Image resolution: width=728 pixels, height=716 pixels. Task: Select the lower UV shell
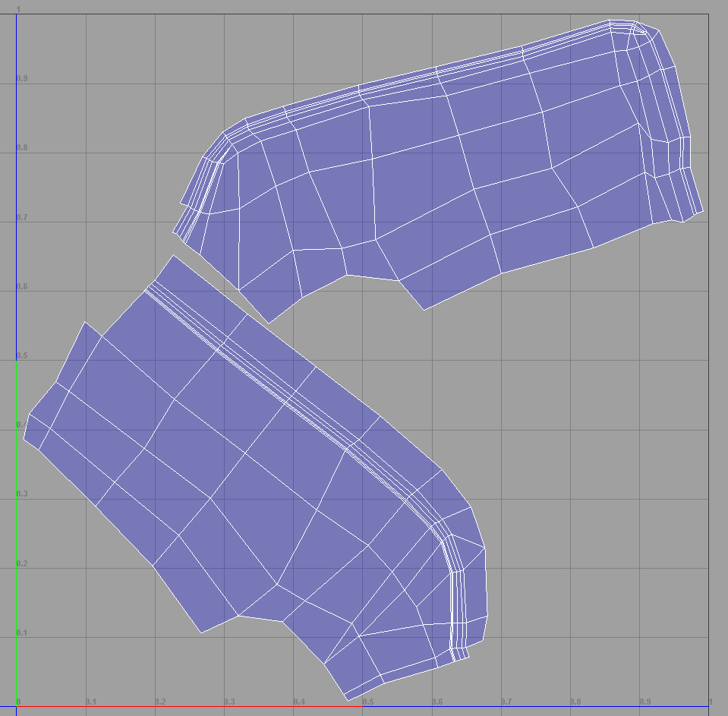[228, 456]
